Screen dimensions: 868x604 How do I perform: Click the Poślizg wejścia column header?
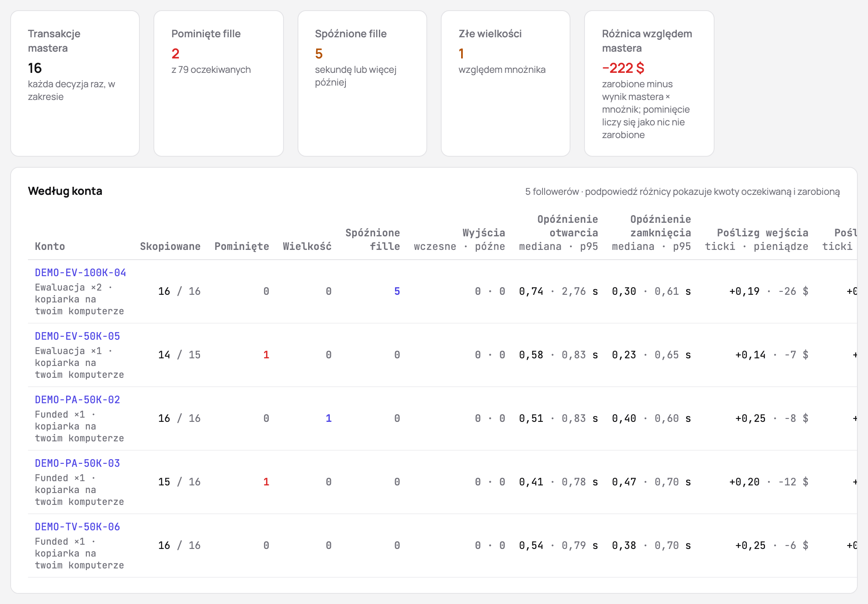tap(757, 240)
